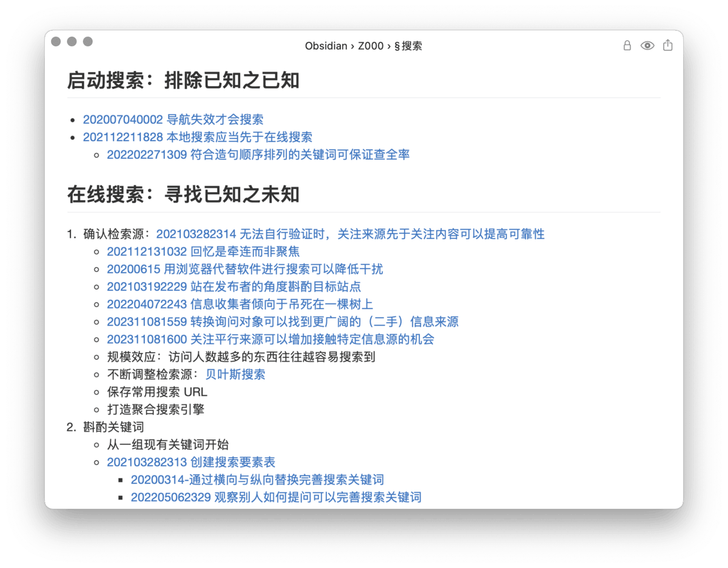Image resolution: width=728 pixels, height=568 pixels.
Task: Click the text 规模效应 bullet line
Action: [241, 357]
